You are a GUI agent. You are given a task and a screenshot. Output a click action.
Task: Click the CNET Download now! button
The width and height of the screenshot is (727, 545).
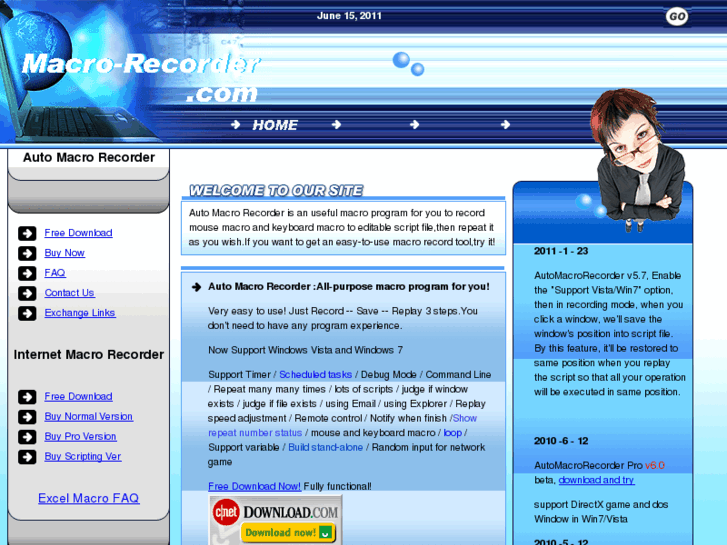288,532
